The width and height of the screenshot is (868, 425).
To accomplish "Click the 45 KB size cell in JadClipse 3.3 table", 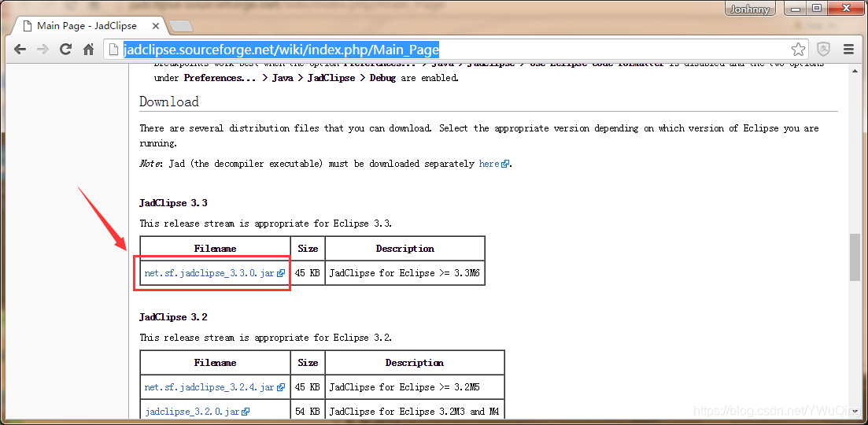I will tap(308, 273).
